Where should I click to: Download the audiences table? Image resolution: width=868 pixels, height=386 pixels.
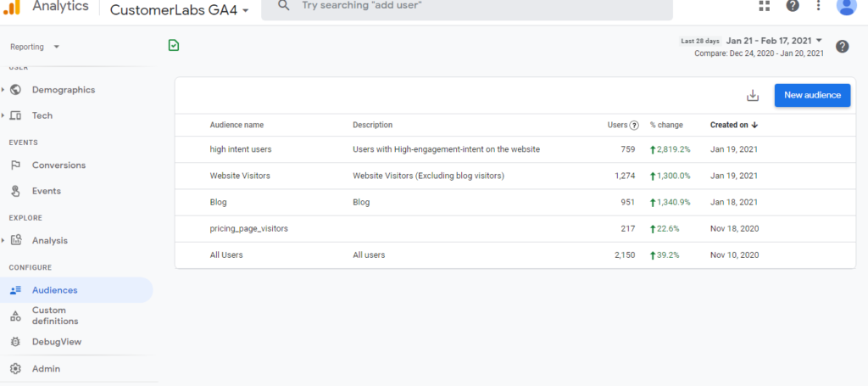pyautogui.click(x=753, y=95)
